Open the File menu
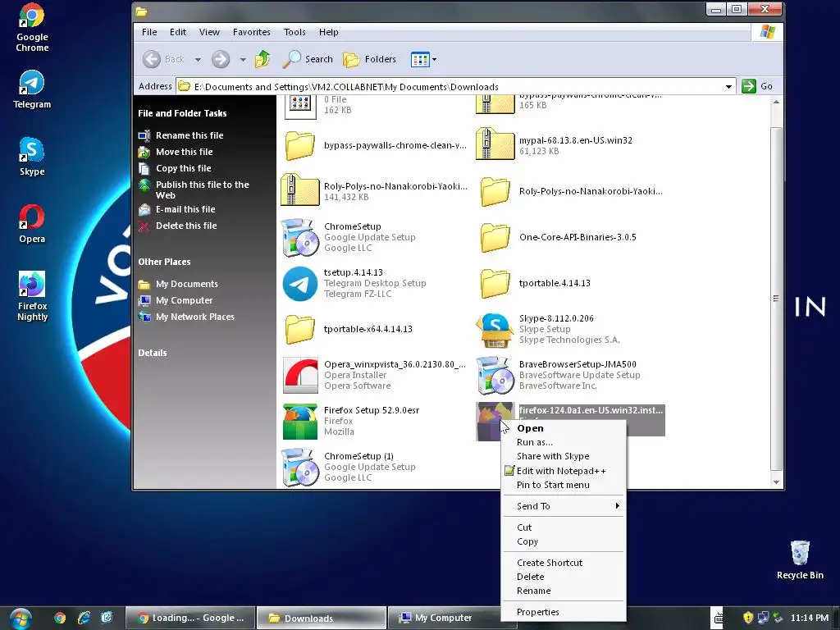The width and height of the screenshot is (840, 630). [149, 32]
